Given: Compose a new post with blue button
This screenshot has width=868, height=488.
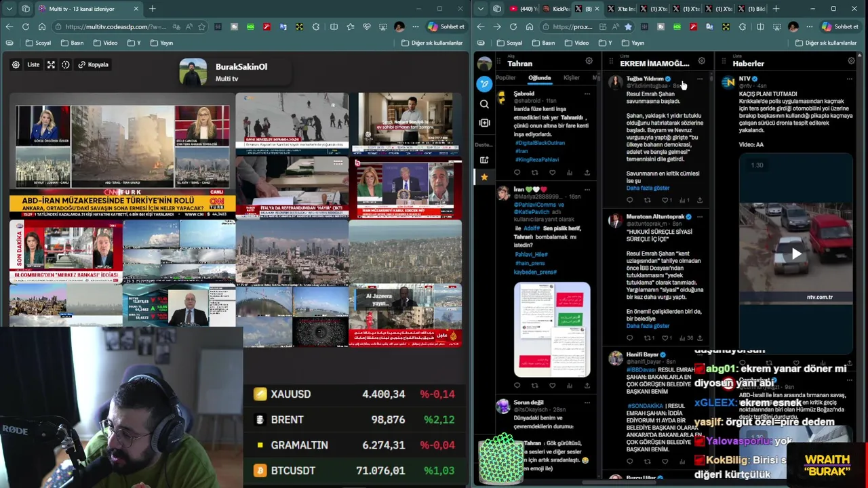Looking at the screenshot, I should pos(484,84).
